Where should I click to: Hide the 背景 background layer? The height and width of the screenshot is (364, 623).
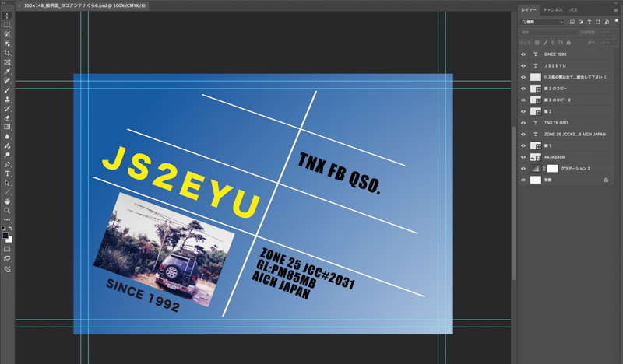[x=523, y=180]
